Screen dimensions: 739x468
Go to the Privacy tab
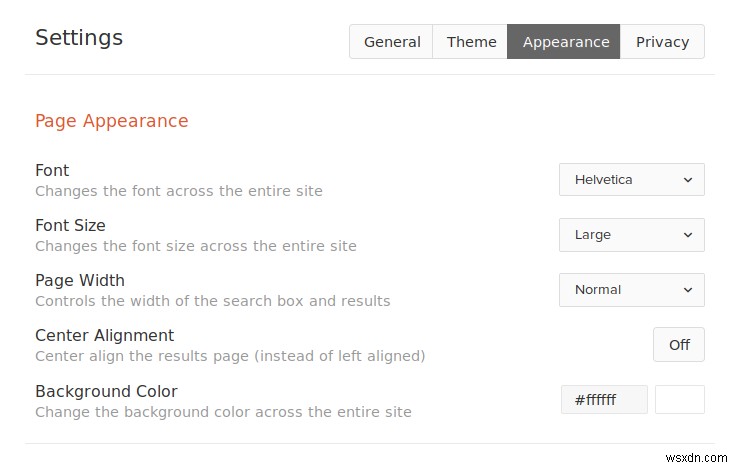point(662,42)
